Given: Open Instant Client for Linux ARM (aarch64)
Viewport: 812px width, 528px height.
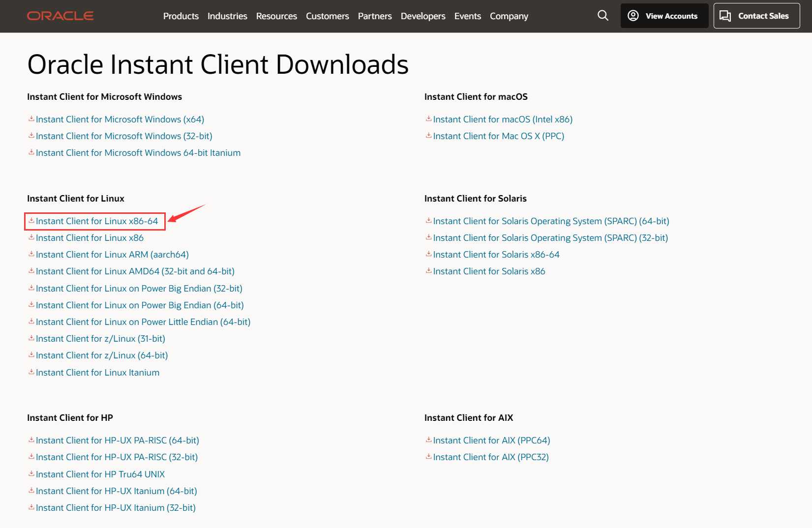Looking at the screenshot, I should coord(112,255).
